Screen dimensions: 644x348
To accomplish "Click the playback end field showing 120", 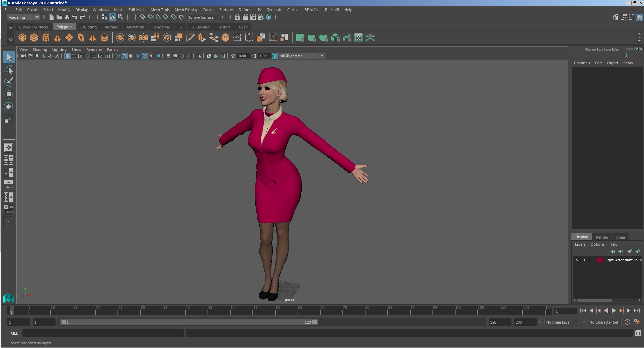I will click(x=500, y=322).
